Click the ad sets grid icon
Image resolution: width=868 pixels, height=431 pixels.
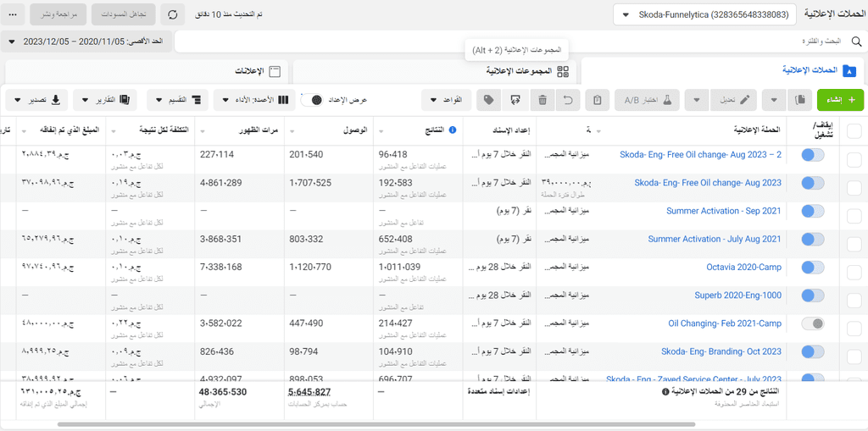pyautogui.click(x=564, y=71)
